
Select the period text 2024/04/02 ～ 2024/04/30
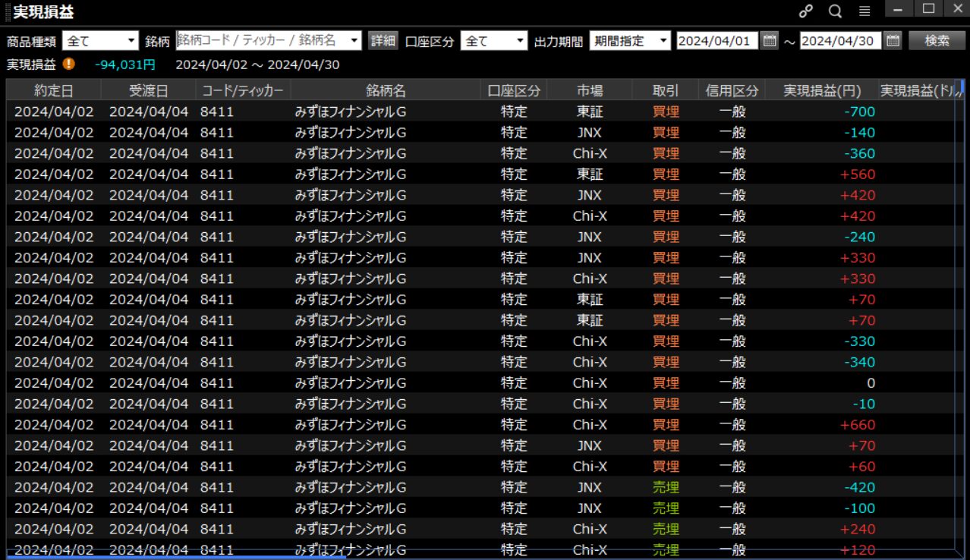[x=257, y=64]
